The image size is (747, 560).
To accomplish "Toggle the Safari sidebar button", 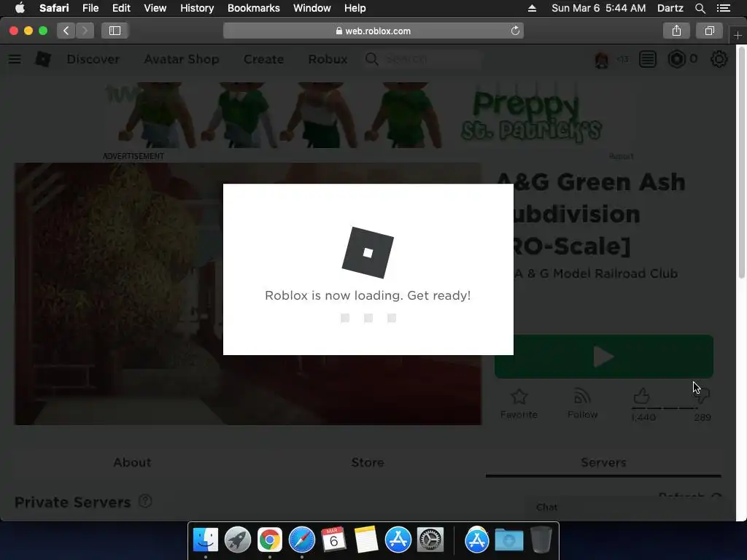I will point(115,31).
